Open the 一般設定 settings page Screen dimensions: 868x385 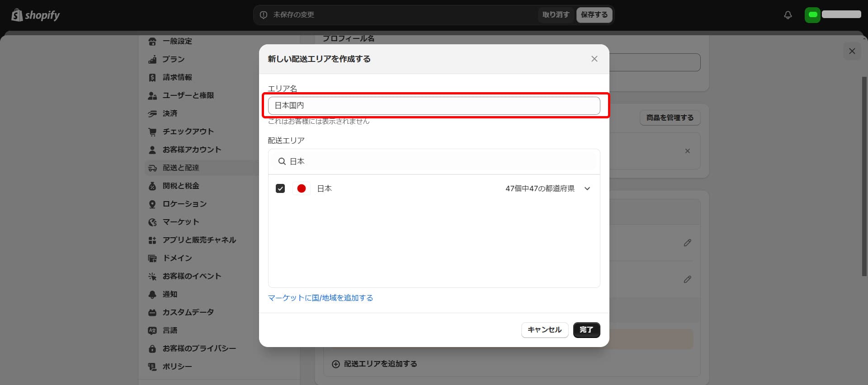point(177,41)
